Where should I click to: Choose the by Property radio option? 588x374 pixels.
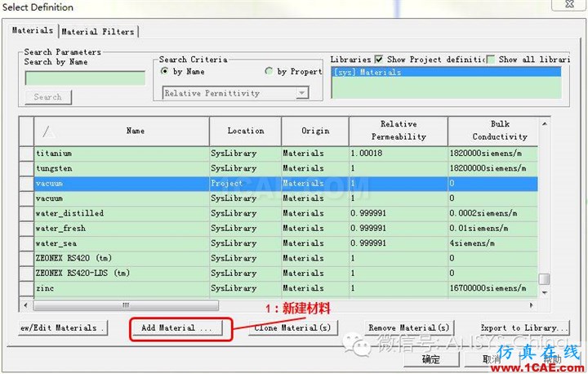click(269, 71)
